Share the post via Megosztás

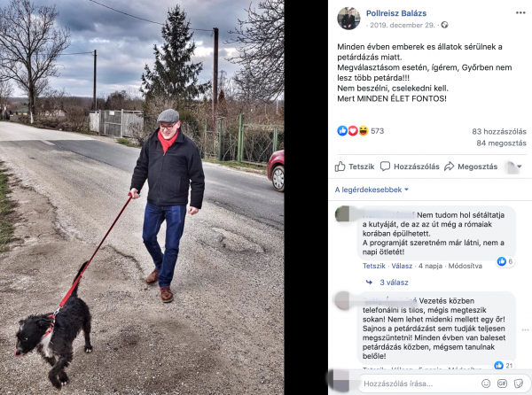click(x=471, y=167)
